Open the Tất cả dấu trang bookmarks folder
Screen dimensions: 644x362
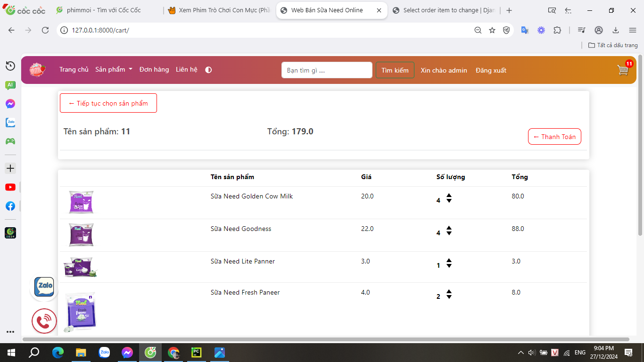pos(613,45)
